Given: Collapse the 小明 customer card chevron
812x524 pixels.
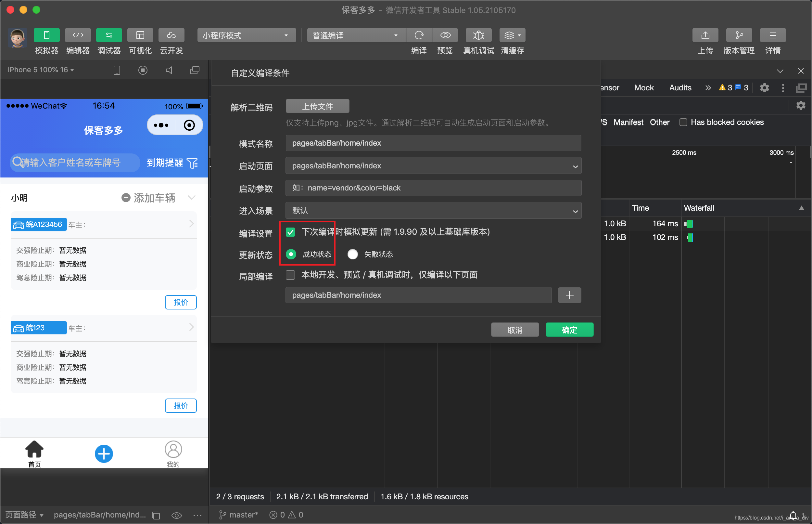Looking at the screenshot, I should tap(192, 198).
